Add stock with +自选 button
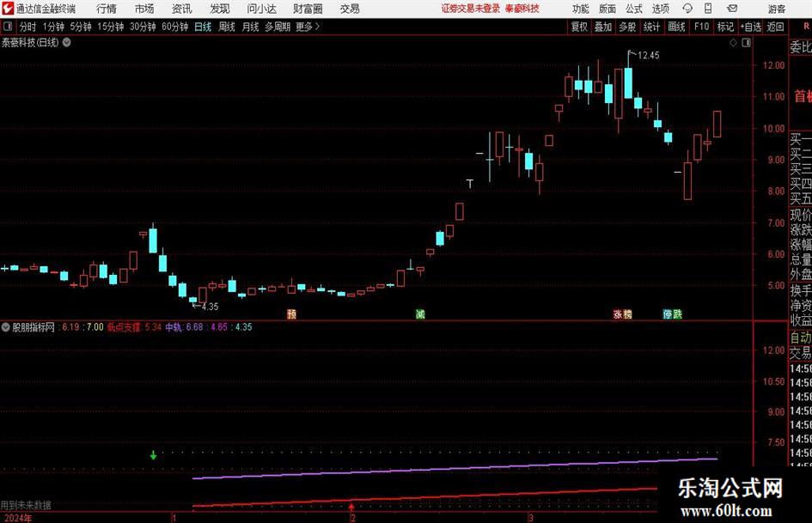The image size is (812, 523). click(x=751, y=27)
